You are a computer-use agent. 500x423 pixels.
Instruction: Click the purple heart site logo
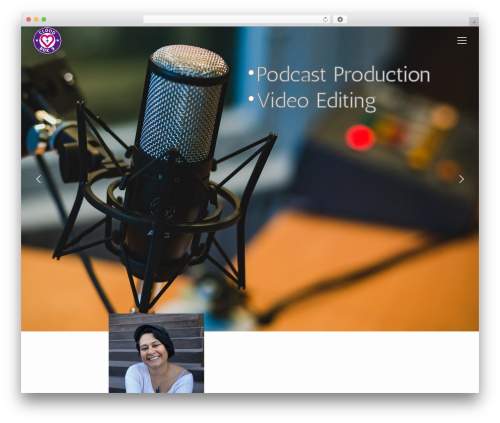47,40
